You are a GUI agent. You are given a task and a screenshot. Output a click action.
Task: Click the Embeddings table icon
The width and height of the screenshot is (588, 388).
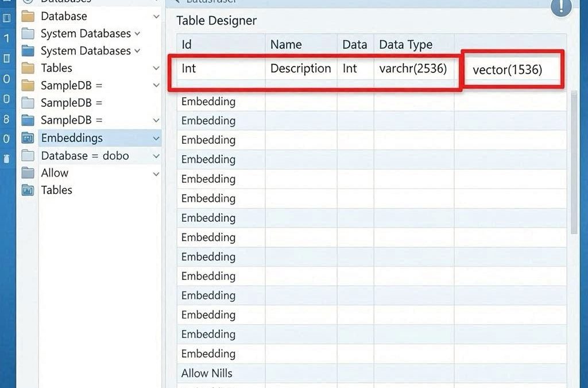coord(28,138)
